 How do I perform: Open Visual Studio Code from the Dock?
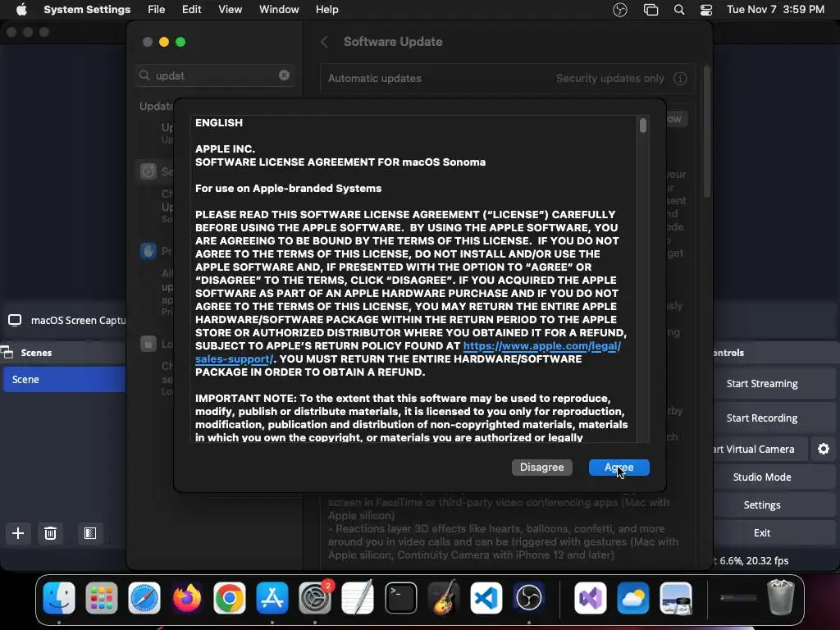click(x=486, y=598)
